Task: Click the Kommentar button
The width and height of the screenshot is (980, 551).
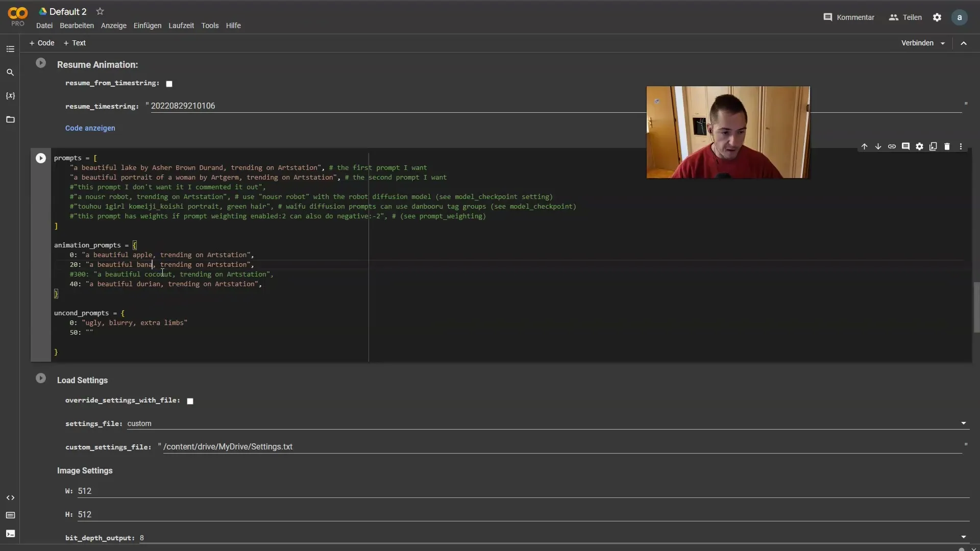Action: pyautogui.click(x=849, y=17)
